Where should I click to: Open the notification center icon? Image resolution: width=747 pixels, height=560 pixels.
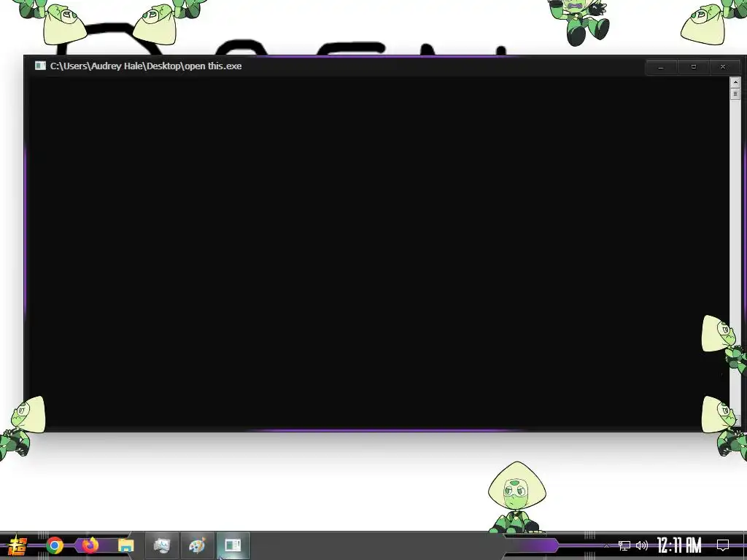(723, 545)
